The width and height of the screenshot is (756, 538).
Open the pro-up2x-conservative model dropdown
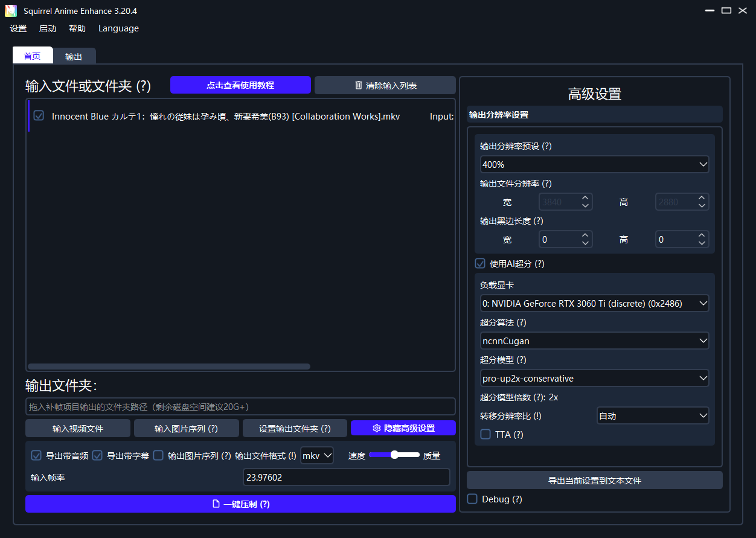[594, 379]
